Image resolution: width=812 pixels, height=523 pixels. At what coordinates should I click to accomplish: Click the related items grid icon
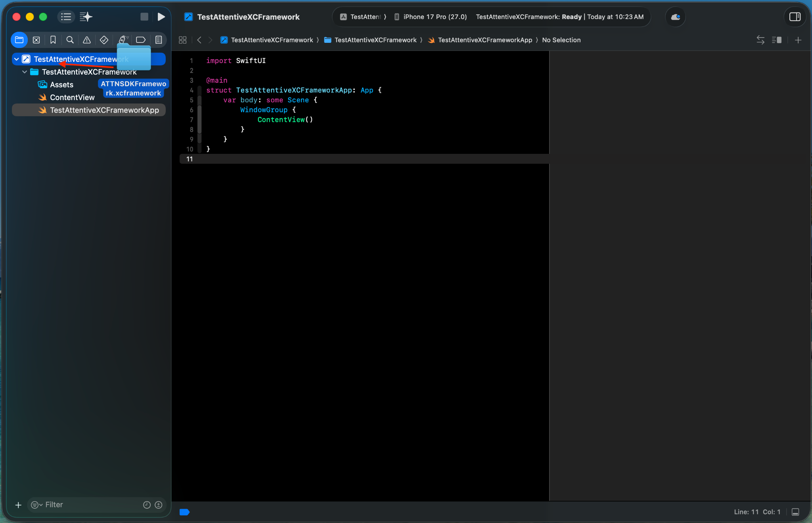coord(182,40)
